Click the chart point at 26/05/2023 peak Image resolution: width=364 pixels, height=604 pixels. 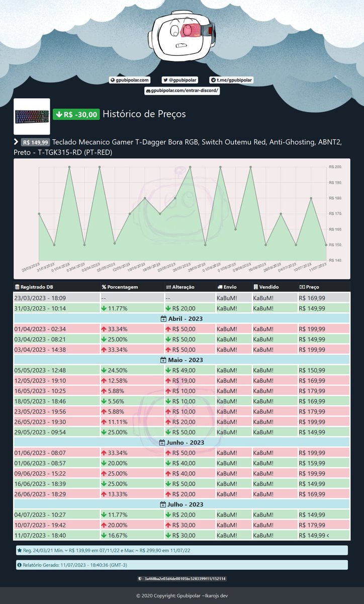point(190,167)
